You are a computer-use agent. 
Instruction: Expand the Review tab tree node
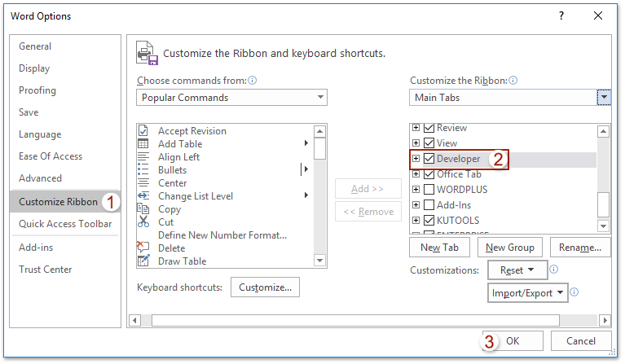coord(416,128)
